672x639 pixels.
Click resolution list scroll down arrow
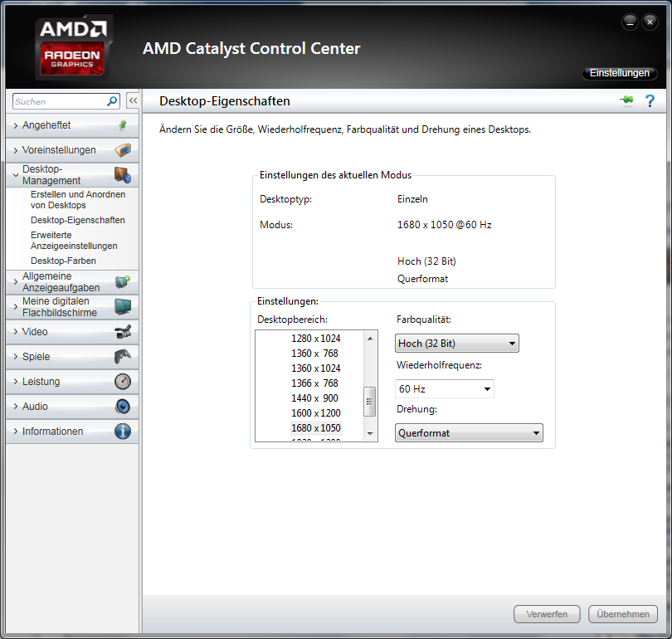370,434
